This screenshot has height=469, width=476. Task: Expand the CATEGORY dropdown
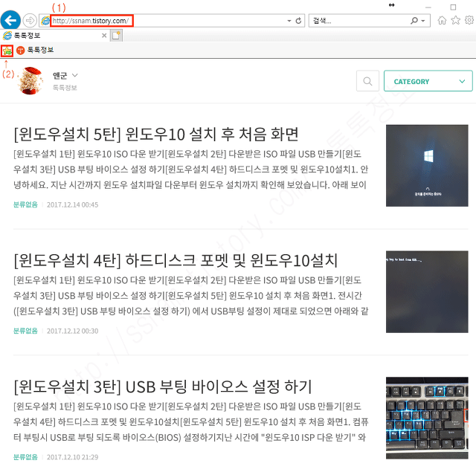[x=428, y=81]
